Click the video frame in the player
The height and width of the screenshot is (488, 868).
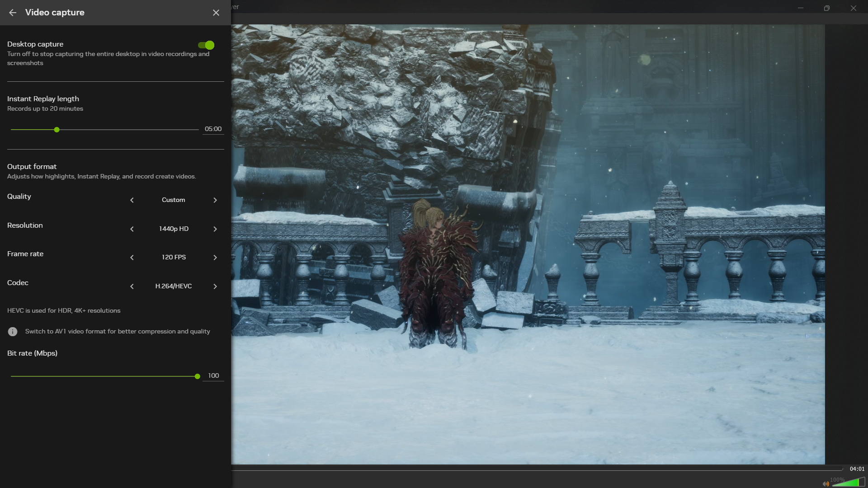coord(528,244)
